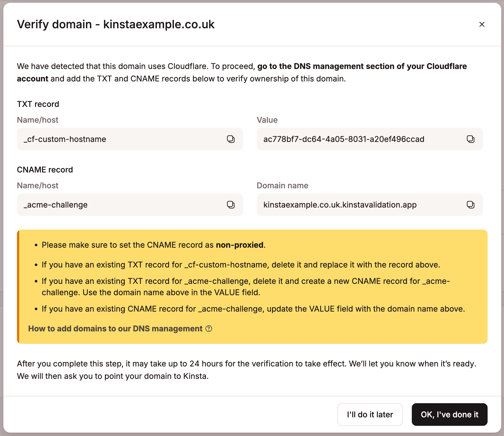Open How to add domains to our DNS management

115,329
